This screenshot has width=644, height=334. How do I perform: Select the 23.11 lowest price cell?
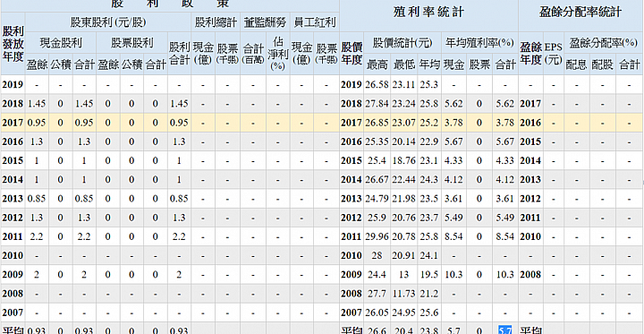[x=403, y=85]
